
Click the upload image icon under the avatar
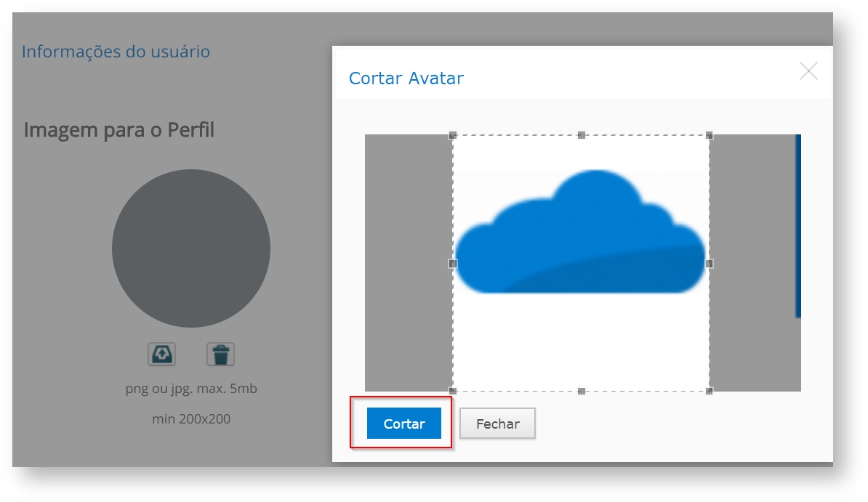coord(161,355)
